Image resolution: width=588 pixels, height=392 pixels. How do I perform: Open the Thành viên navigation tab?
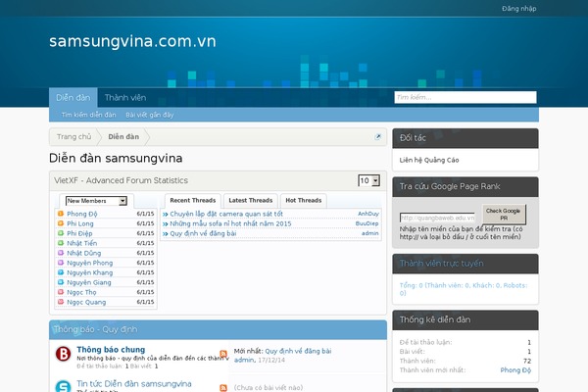click(x=125, y=98)
